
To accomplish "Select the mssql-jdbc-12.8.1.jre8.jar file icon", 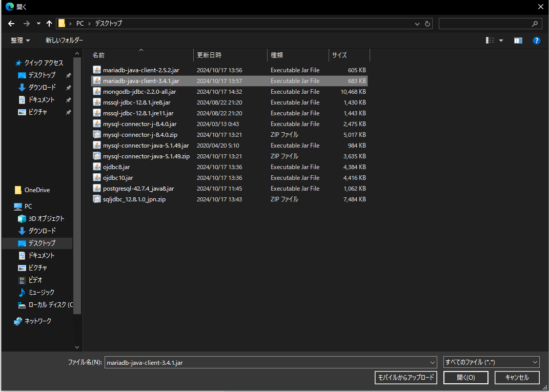I will pos(97,102).
